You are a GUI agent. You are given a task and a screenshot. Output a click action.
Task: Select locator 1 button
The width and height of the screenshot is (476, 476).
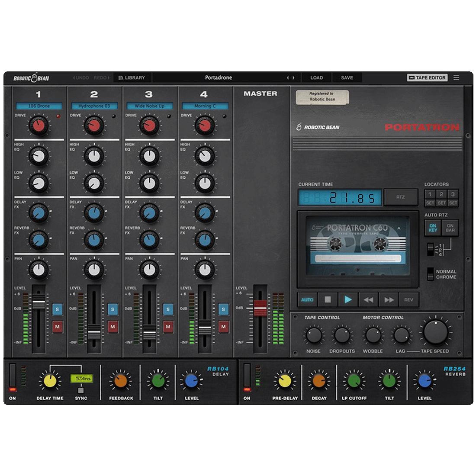click(430, 194)
